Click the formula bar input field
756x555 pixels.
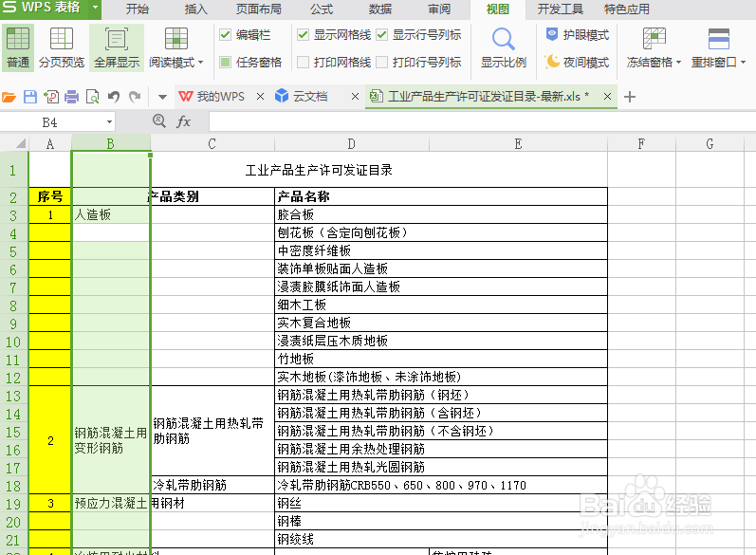pos(482,121)
